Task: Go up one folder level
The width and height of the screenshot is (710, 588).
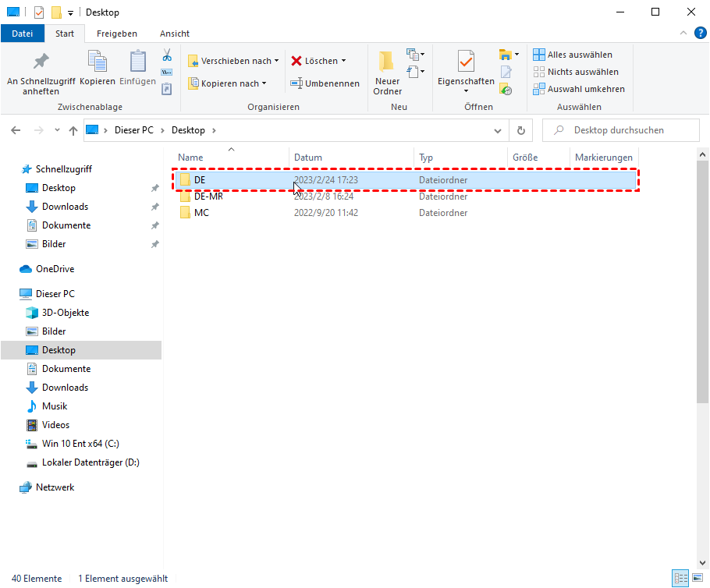Action: (73, 130)
